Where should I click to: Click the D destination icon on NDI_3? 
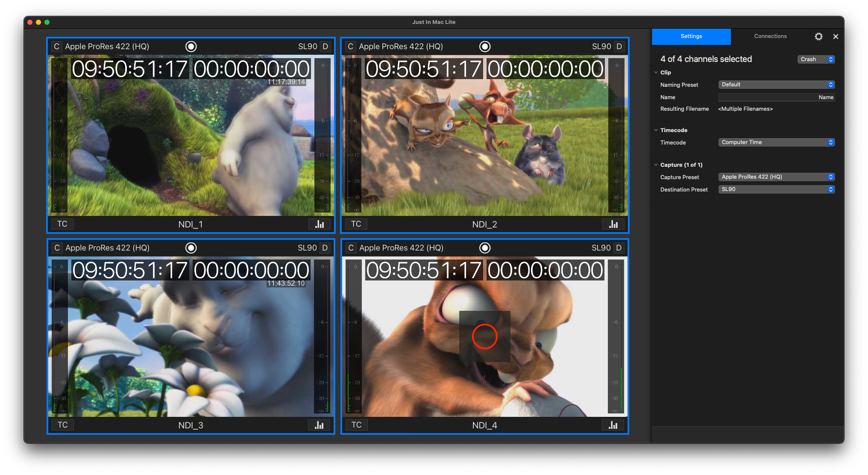pyautogui.click(x=325, y=248)
